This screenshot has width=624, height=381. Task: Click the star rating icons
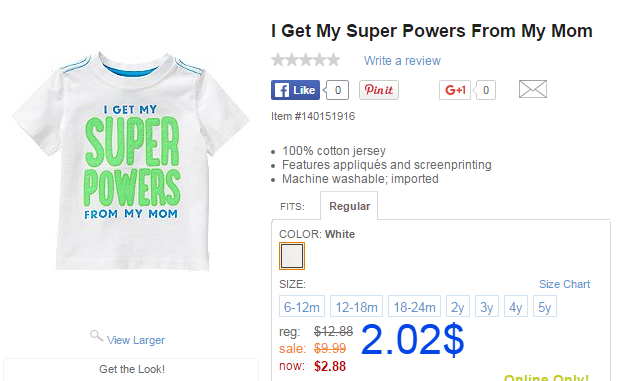coord(306,60)
